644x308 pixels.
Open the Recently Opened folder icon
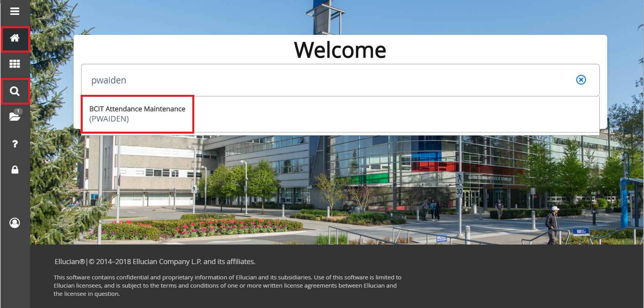14,117
